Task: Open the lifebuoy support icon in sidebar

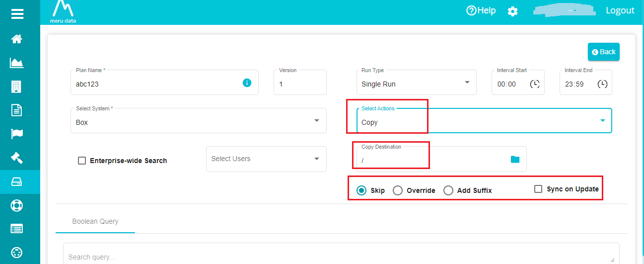Action: coord(17,205)
